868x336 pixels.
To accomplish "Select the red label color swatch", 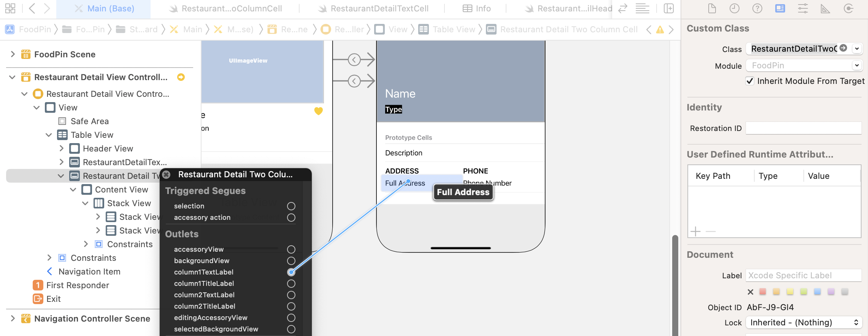I will click(763, 292).
